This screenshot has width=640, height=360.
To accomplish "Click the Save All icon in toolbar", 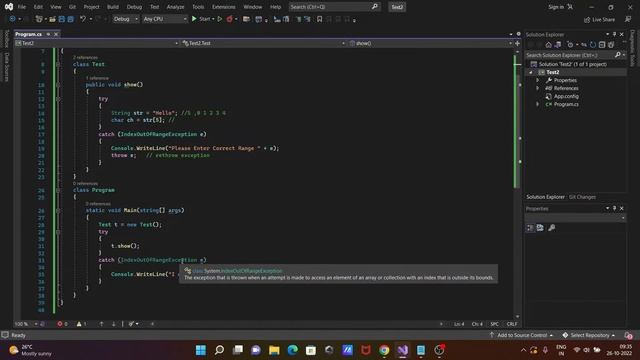I will (x=70, y=19).
